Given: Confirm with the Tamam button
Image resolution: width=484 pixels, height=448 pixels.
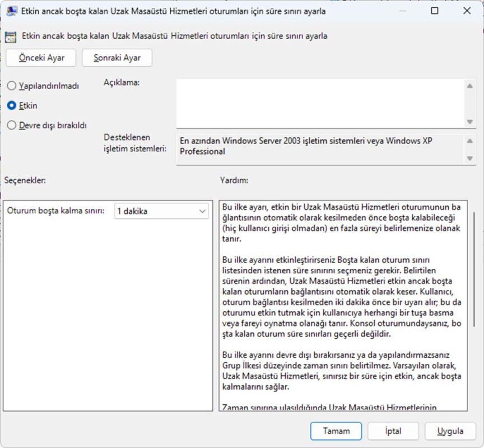Looking at the screenshot, I should click(336, 431).
